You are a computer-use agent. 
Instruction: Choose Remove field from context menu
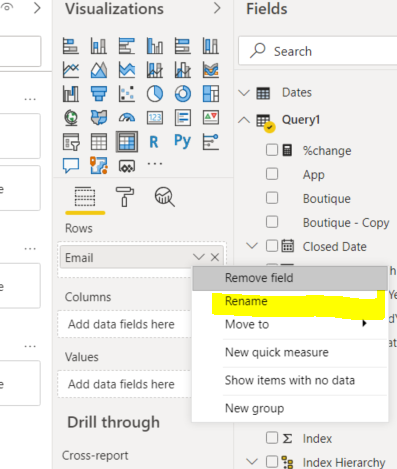[x=290, y=278]
